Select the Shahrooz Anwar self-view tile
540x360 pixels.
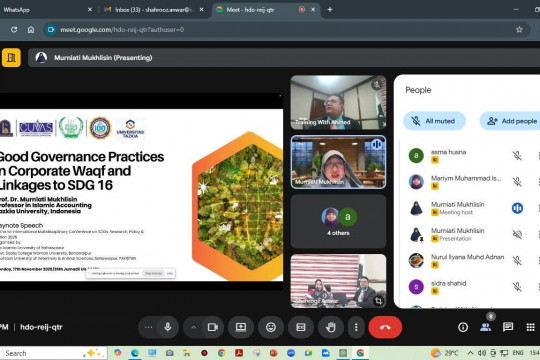click(338, 281)
